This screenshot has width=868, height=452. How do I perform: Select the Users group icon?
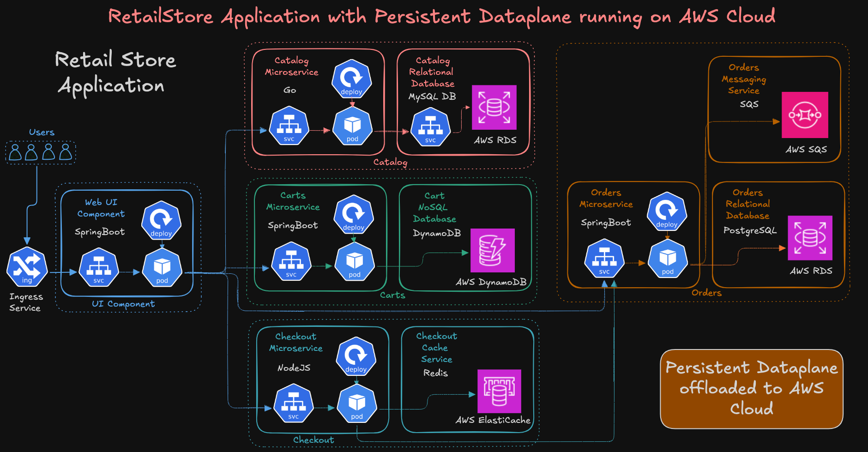pyautogui.click(x=40, y=151)
